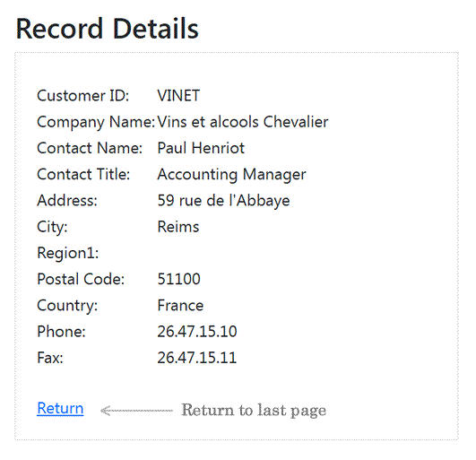Screen dimensions: 476x460
Task: Click the Company Name label
Action: pyautogui.click(x=96, y=122)
